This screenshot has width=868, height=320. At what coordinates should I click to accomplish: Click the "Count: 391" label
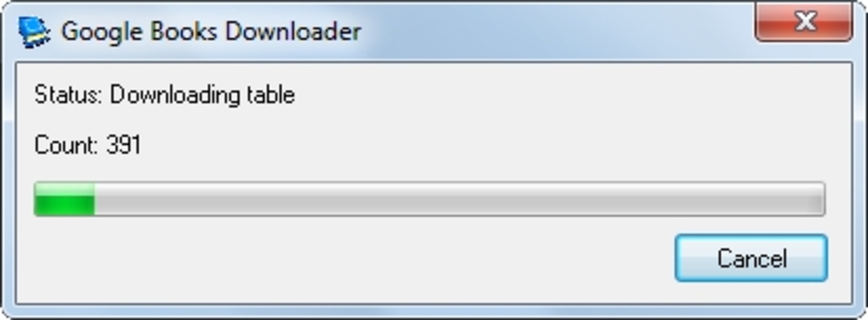tap(88, 145)
